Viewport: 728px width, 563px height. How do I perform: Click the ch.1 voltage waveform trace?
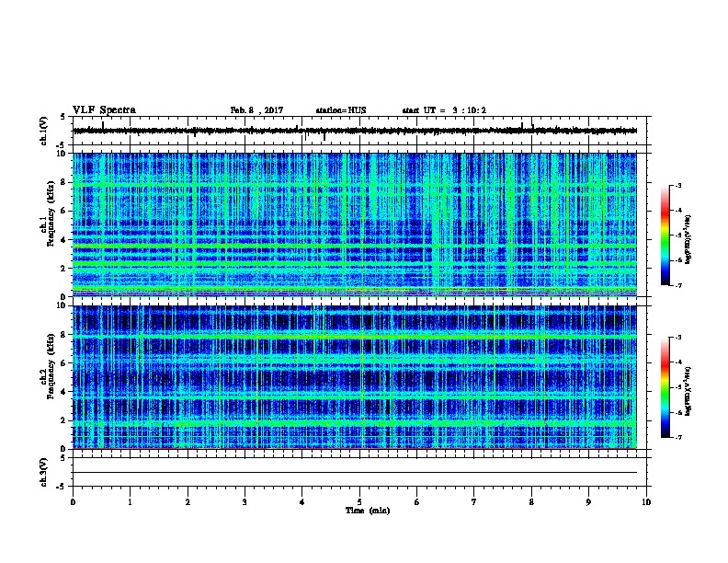(355, 131)
